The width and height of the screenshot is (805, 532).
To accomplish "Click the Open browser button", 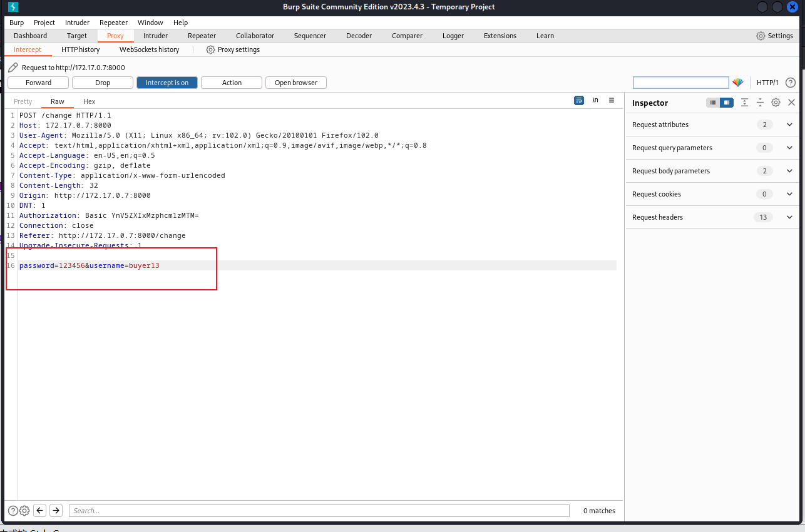I will (x=296, y=83).
